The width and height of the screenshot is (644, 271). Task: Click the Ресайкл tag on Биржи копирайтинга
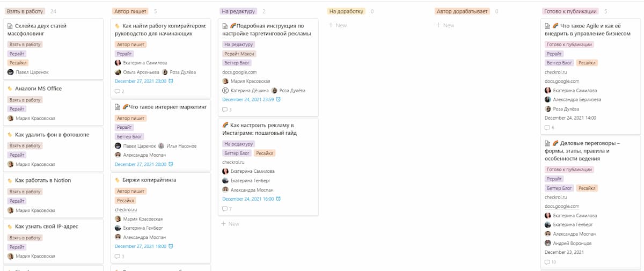pyautogui.click(x=125, y=201)
